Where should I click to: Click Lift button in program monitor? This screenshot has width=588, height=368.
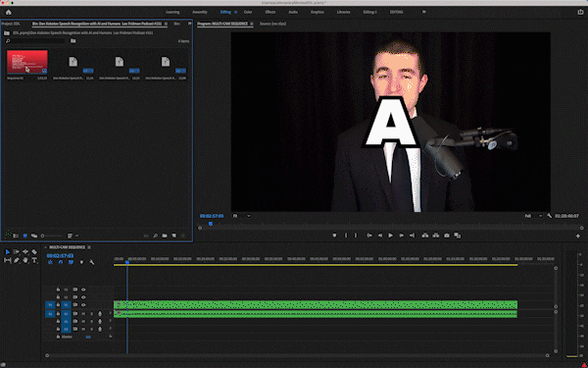pyautogui.click(x=425, y=236)
